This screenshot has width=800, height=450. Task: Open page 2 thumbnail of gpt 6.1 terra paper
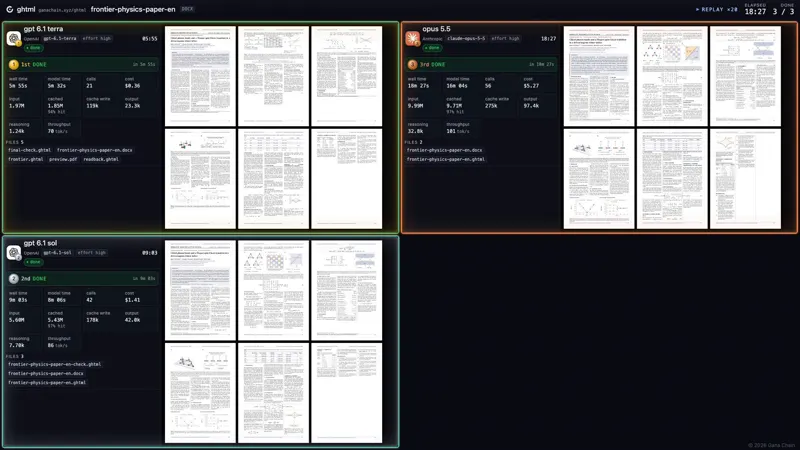tap(273, 76)
